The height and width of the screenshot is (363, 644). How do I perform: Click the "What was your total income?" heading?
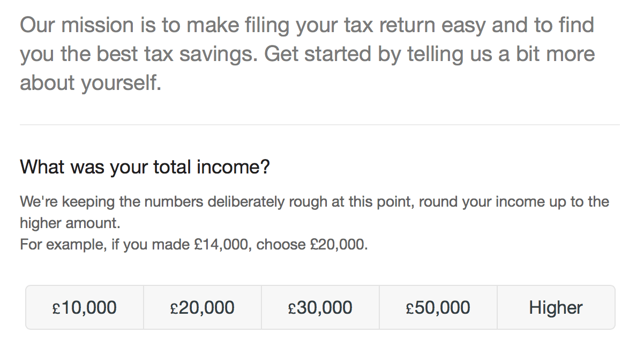tap(145, 167)
